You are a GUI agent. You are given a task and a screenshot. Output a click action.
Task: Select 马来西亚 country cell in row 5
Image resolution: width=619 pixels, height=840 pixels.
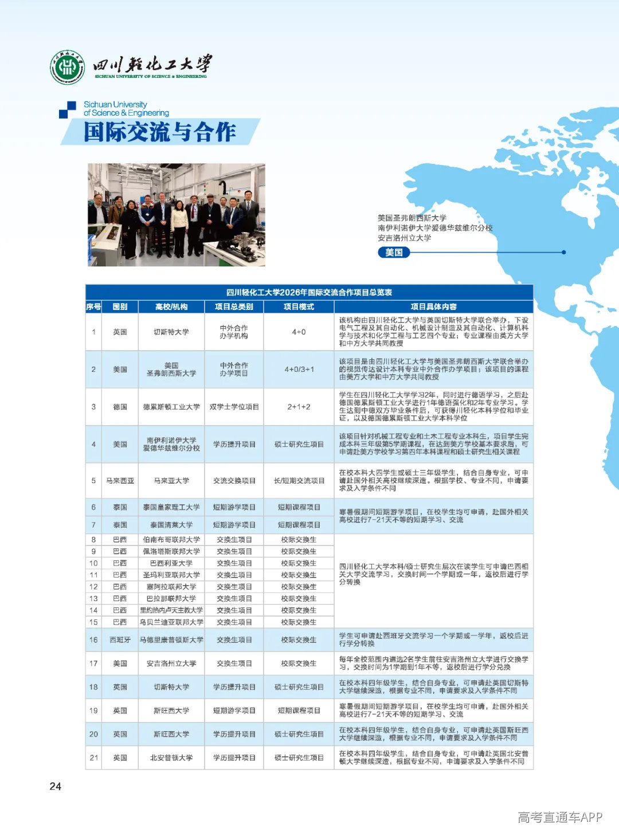point(120,481)
